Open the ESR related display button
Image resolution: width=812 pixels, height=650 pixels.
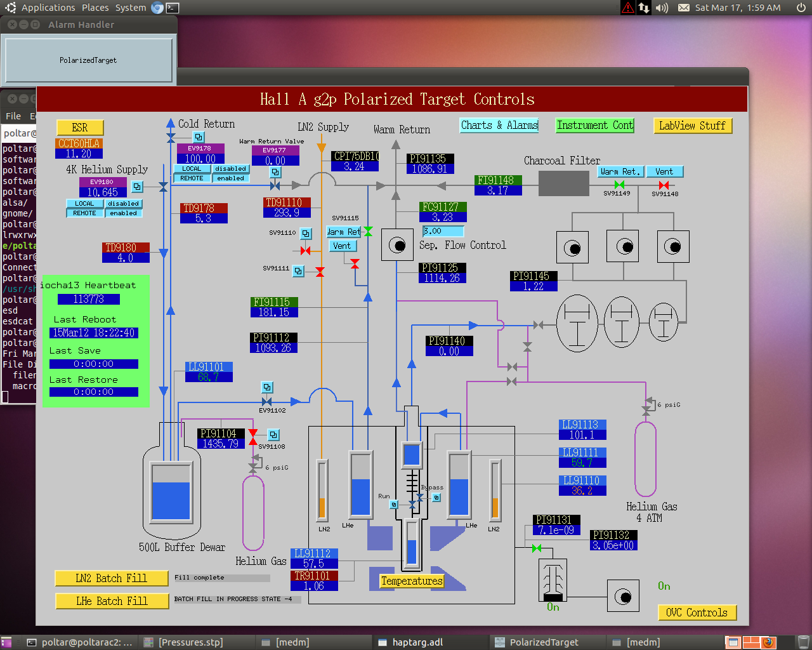point(80,128)
